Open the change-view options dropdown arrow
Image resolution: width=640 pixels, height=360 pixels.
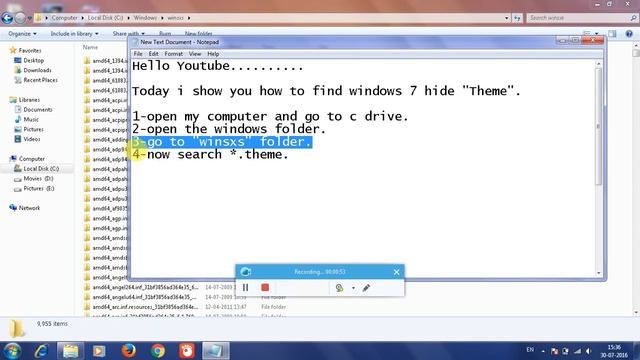(597, 34)
